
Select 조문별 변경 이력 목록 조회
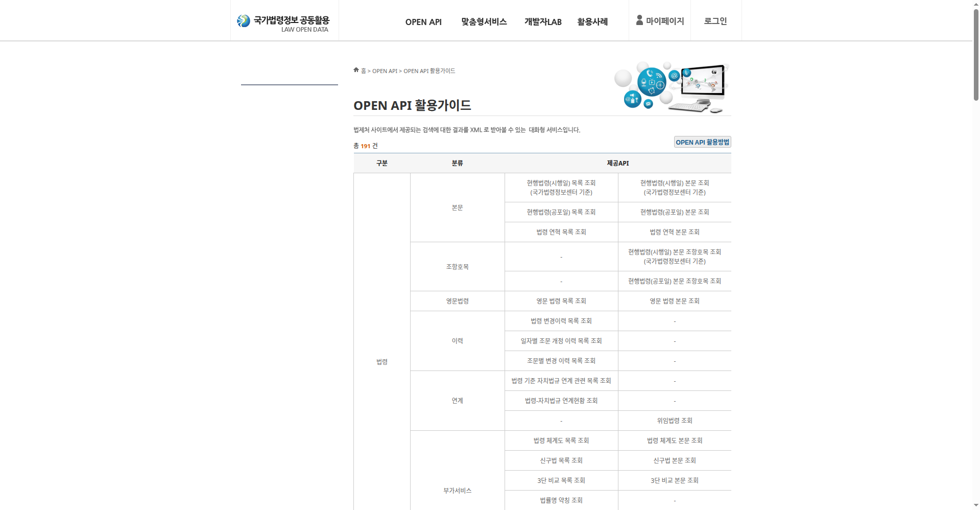click(x=561, y=361)
